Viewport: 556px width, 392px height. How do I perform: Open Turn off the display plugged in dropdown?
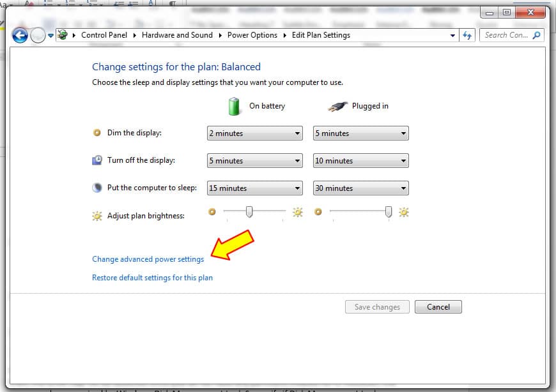click(x=360, y=161)
